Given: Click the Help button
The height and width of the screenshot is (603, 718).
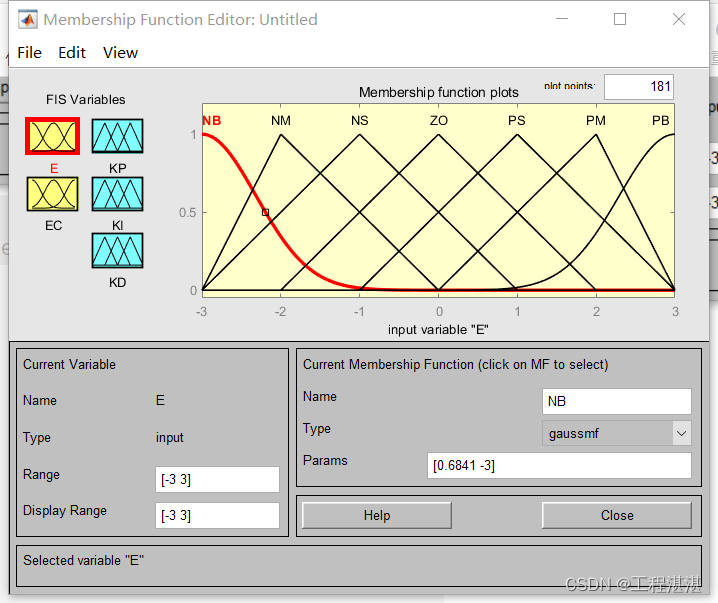Looking at the screenshot, I should [377, 516].
